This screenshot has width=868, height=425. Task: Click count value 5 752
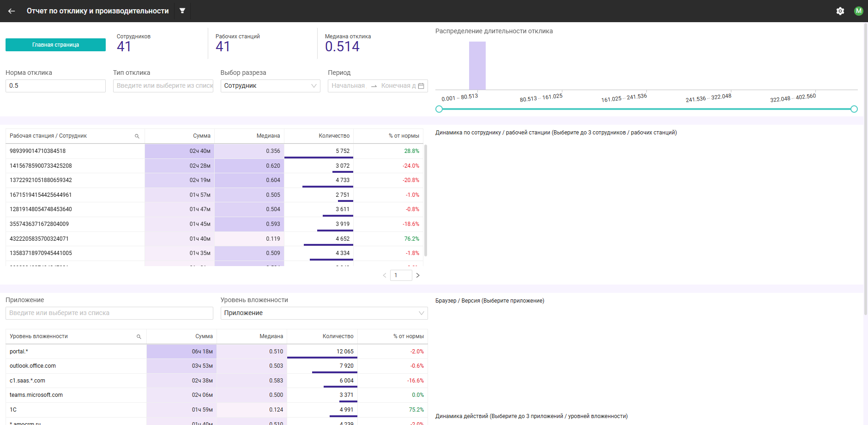[x=343, y=151]
